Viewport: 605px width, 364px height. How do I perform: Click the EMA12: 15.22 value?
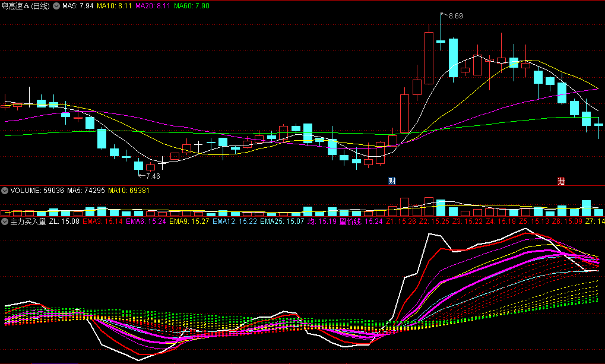pyautogui.click(x=235, y=221)
